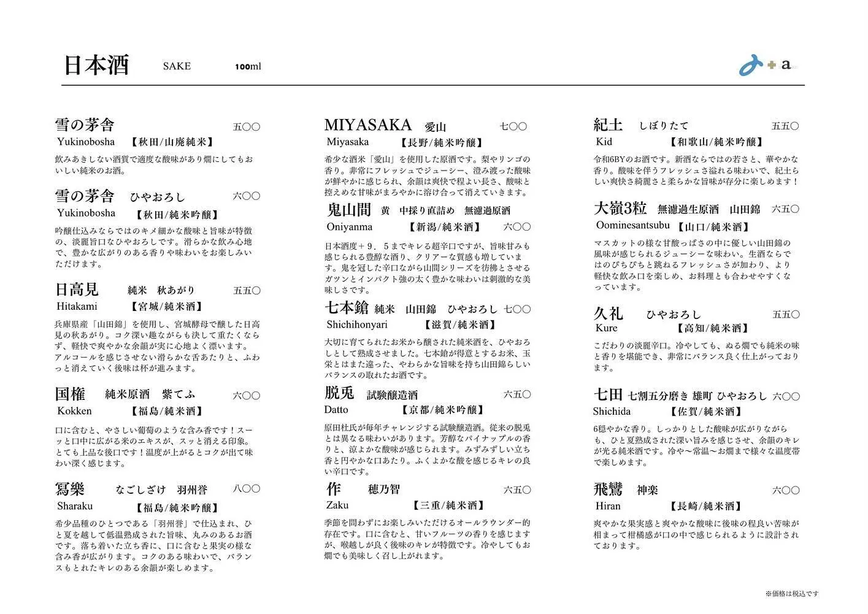
Task: Click price 六〇〇 beside 飛鸞
Action: click(x=785, y=490)
